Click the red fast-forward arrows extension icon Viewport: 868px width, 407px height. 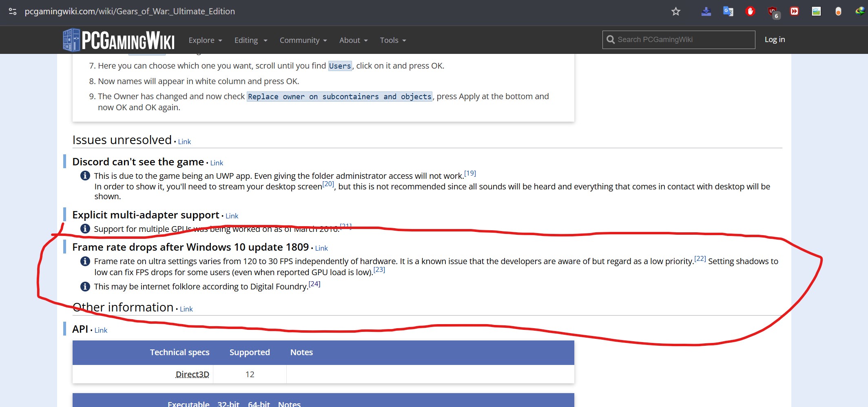click(x=794, y=11)
